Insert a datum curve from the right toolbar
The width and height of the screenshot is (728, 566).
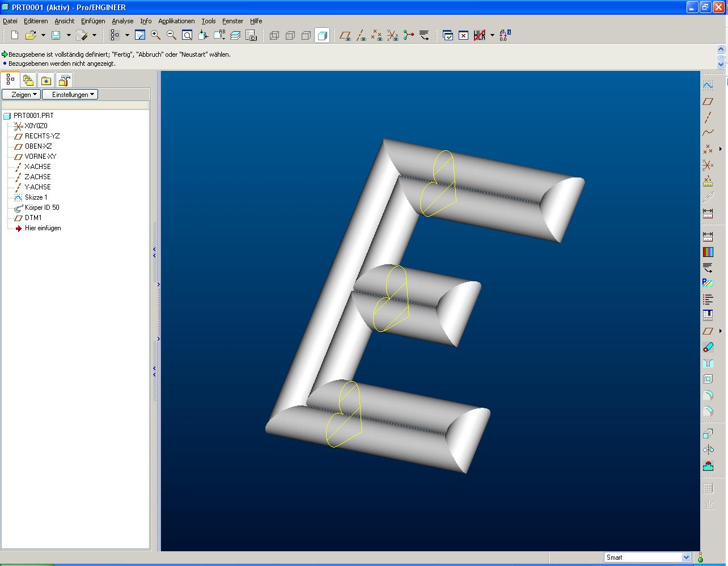[x=708, y=133]
